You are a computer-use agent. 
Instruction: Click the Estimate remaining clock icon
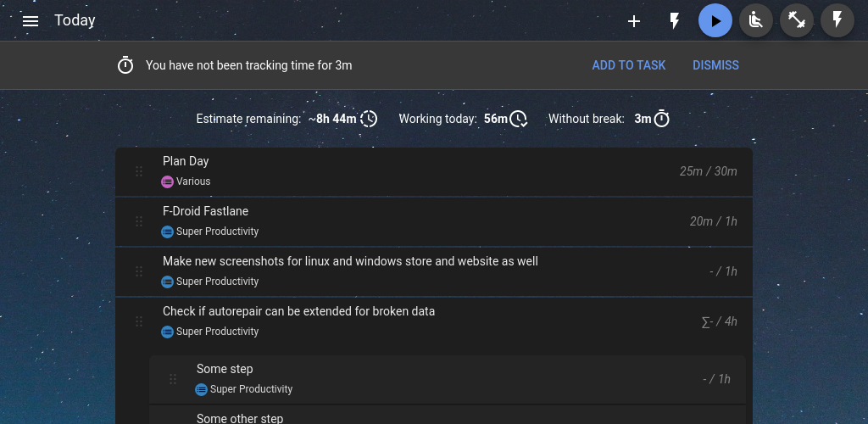pos(369,119)
